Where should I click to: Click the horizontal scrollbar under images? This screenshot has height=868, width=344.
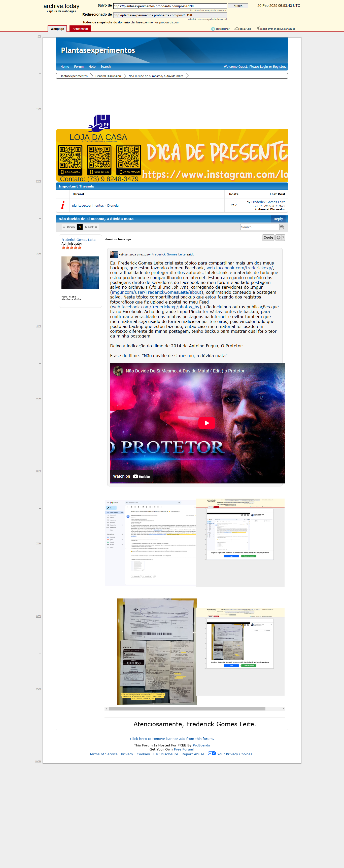click(187, 709)
